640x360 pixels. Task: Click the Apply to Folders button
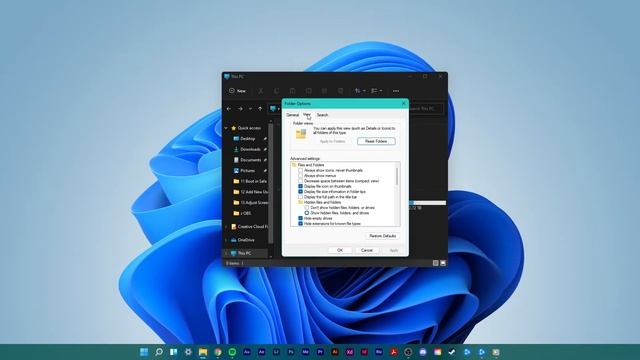pos(333,141)
